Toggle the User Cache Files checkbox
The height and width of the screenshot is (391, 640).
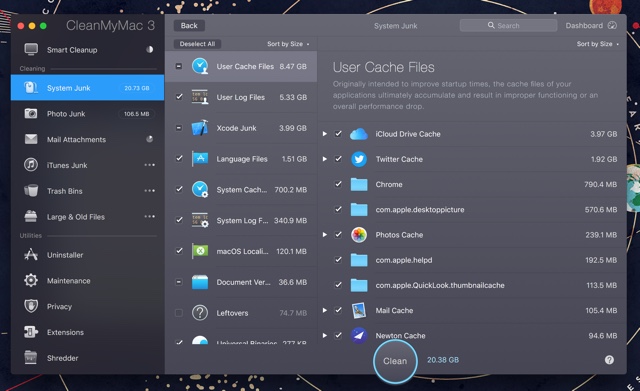point(179,66)
